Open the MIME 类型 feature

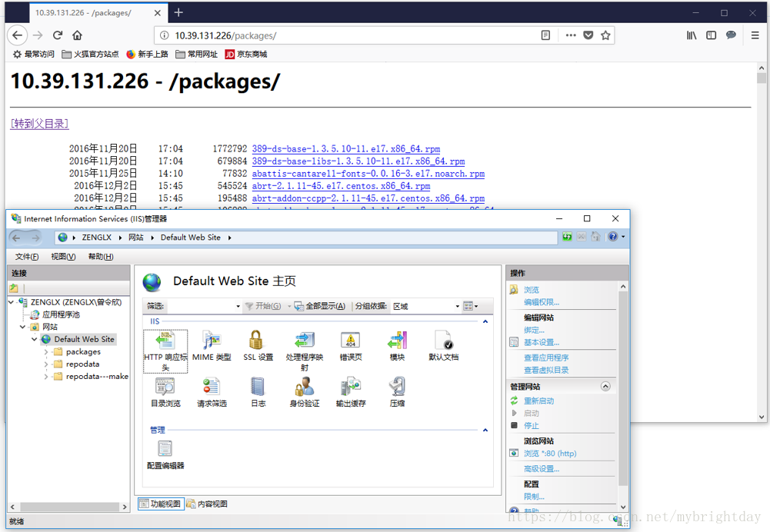coord(212,346)
